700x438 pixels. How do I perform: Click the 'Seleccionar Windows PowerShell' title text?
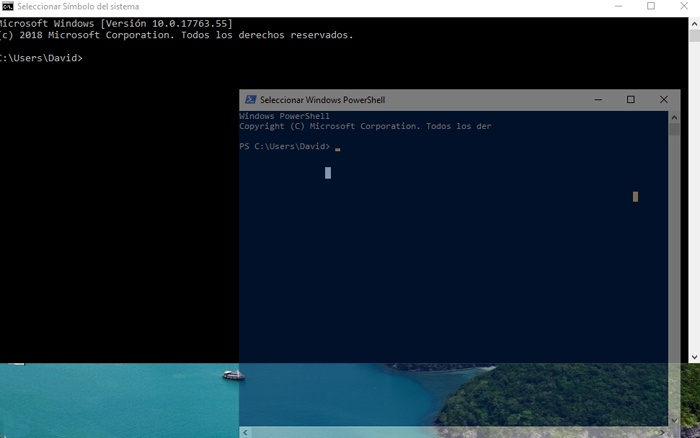pos(322,100)
